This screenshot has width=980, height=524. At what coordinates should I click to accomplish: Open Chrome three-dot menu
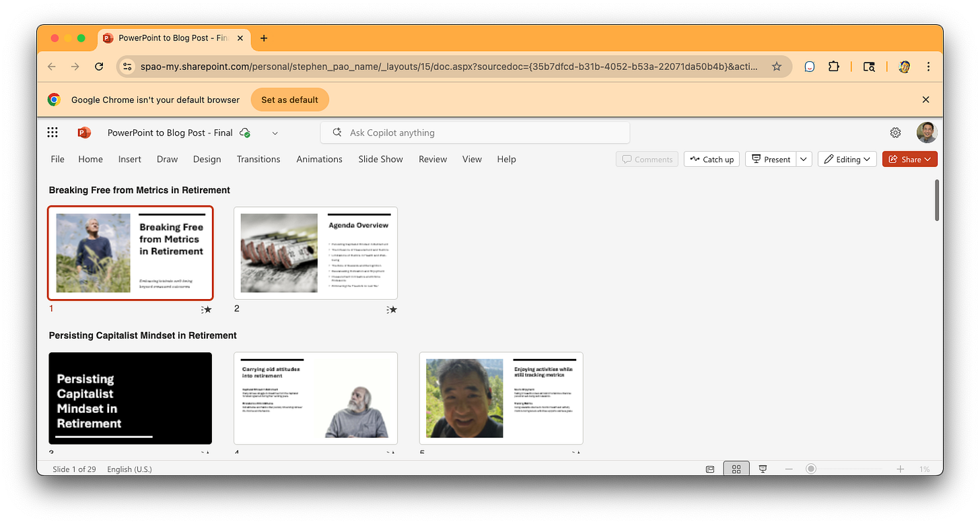(x=928, y=67)
